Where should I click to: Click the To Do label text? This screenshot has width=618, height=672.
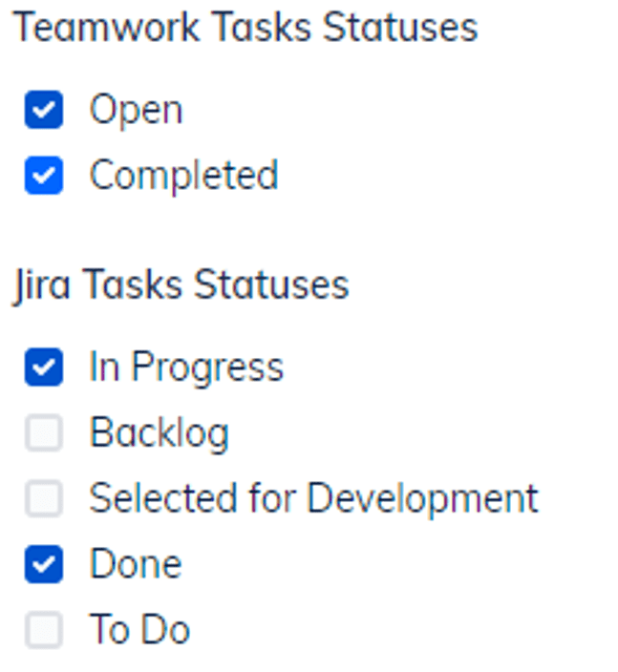tap(139, 630)
